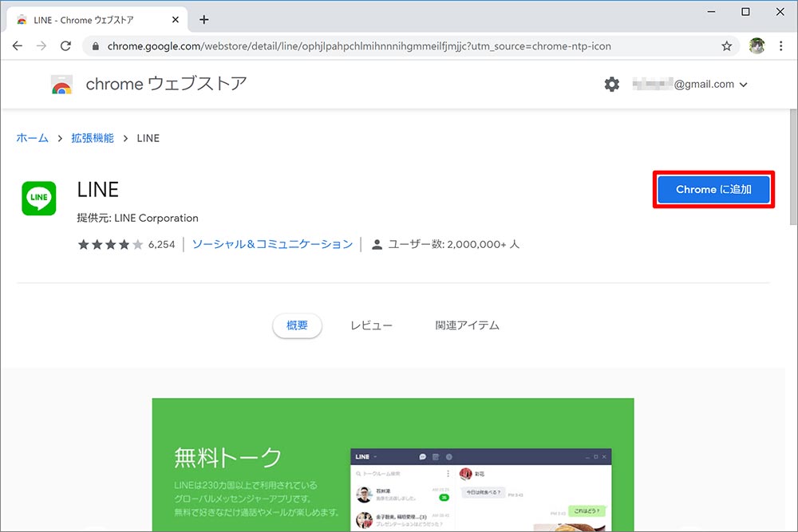Image resolution: width=798 pixels, height=532 pixels.
Task: Go back with the browser back arrow
Action: (18, 45)
